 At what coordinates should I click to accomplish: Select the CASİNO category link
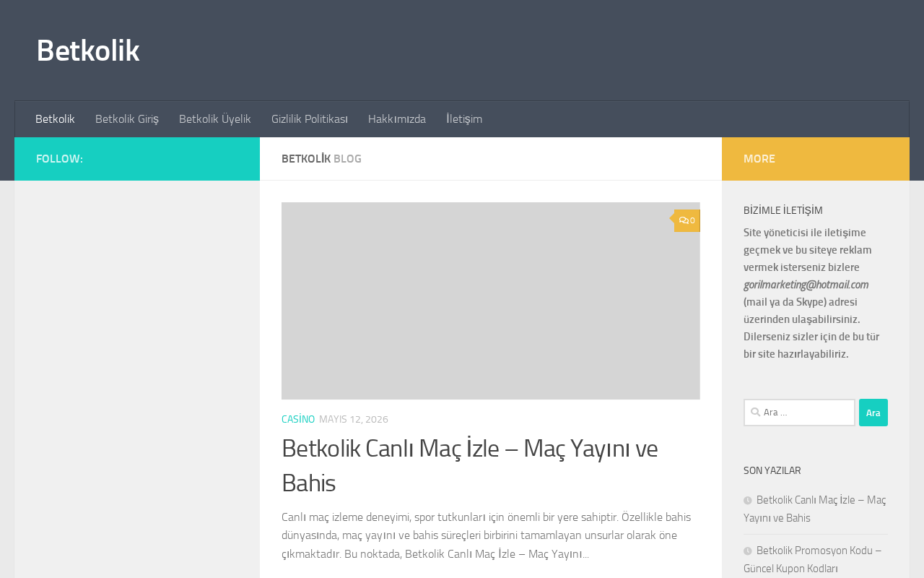click(298, 419)
